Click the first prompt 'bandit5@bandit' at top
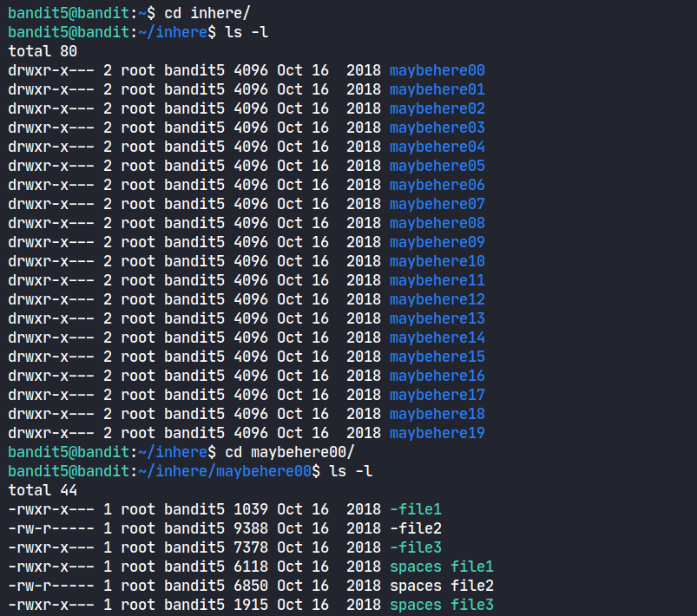Image resolution: width=697 pixels, height=616 pixels. coord(69,13)
